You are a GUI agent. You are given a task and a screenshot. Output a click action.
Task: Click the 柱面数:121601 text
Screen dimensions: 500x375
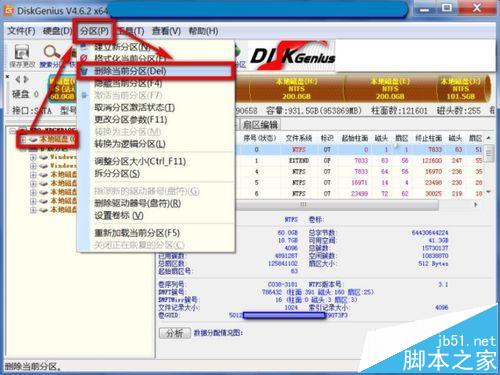click(400, 110)
